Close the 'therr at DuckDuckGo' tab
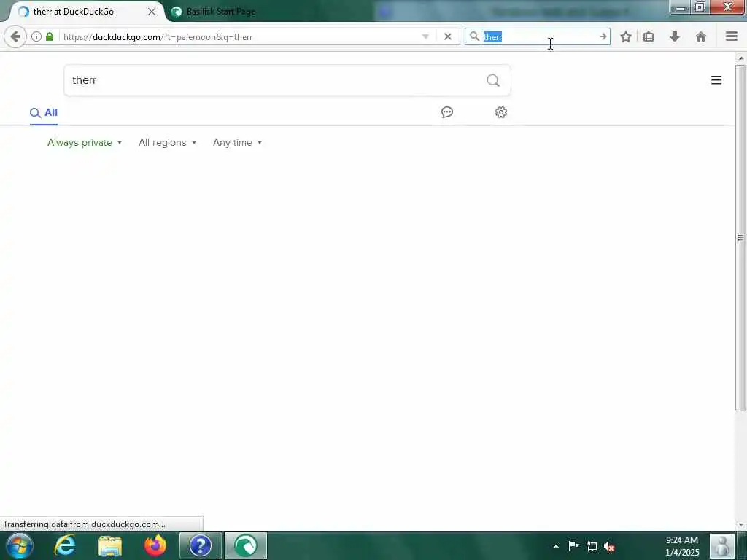This screenshot has width=747, height=560. click(x=152, y=12)
